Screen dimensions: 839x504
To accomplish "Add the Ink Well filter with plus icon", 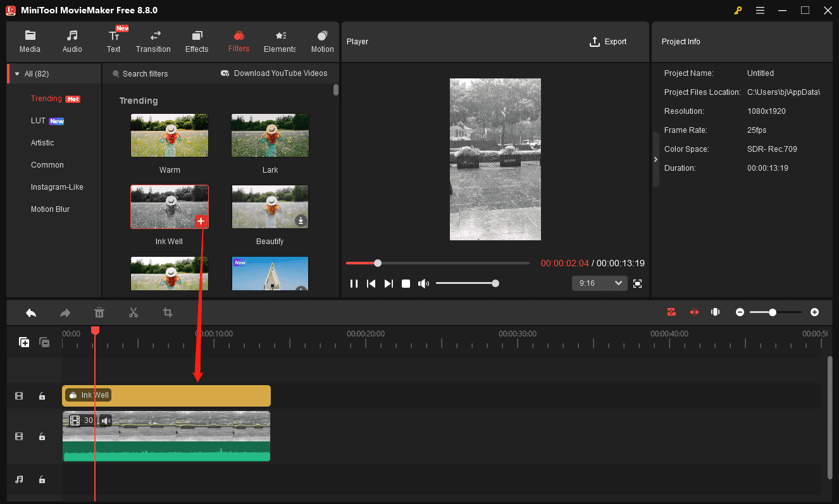I will pyautogui.click(x=201, y=221).
